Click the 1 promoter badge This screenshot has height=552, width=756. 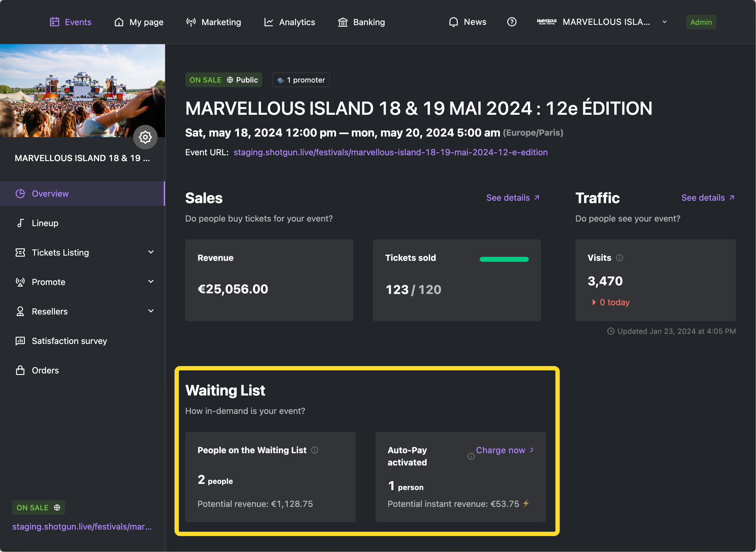point(301,80)
